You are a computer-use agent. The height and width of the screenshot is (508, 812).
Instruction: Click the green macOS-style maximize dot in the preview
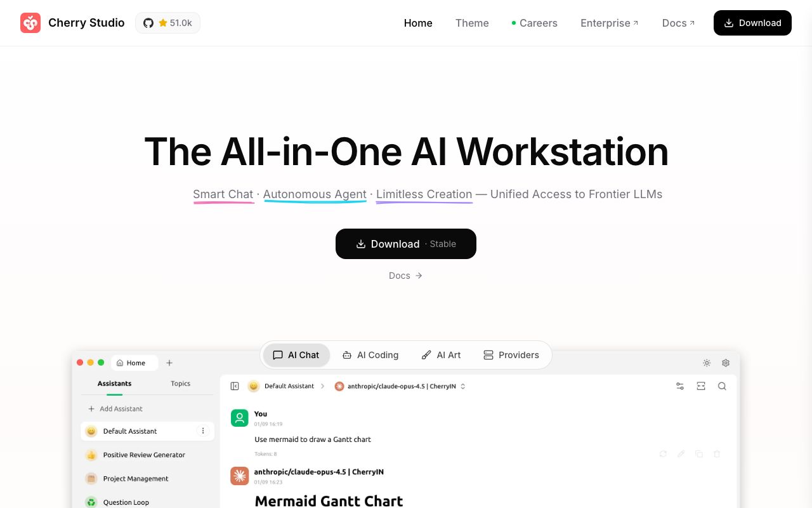[x=101, y=363]
